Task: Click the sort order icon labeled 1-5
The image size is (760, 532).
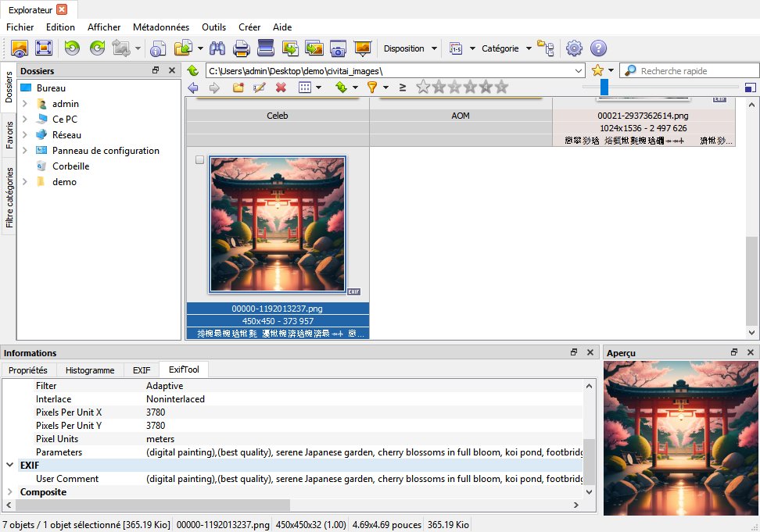Action: click(x=456, y=48)
